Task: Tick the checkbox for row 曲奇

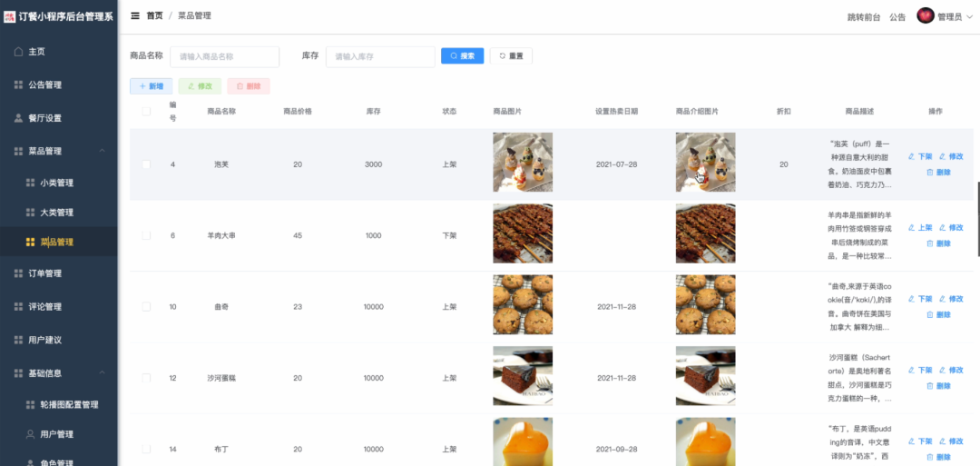Action: click(146, 307)
